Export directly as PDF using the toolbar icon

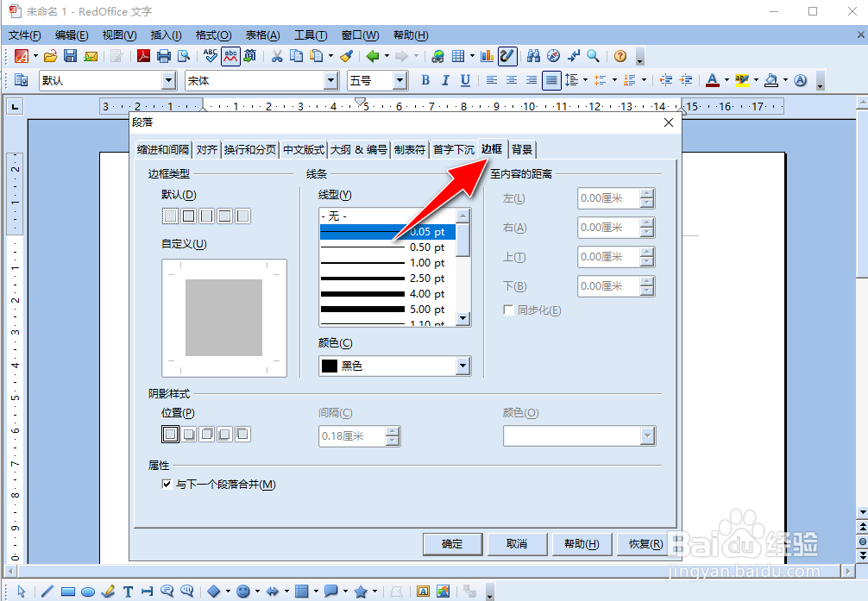point(143,56)
